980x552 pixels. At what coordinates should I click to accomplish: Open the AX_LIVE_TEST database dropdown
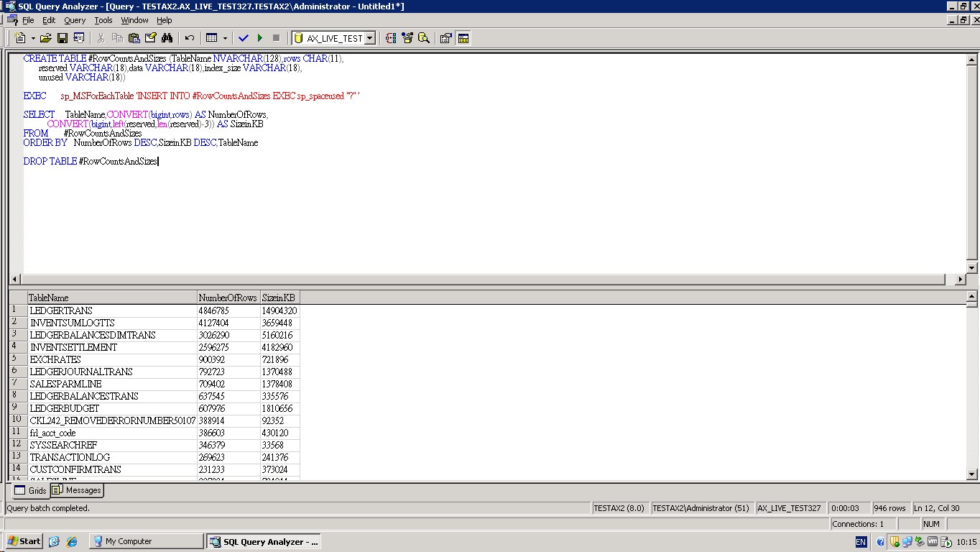tap(369, 37)
